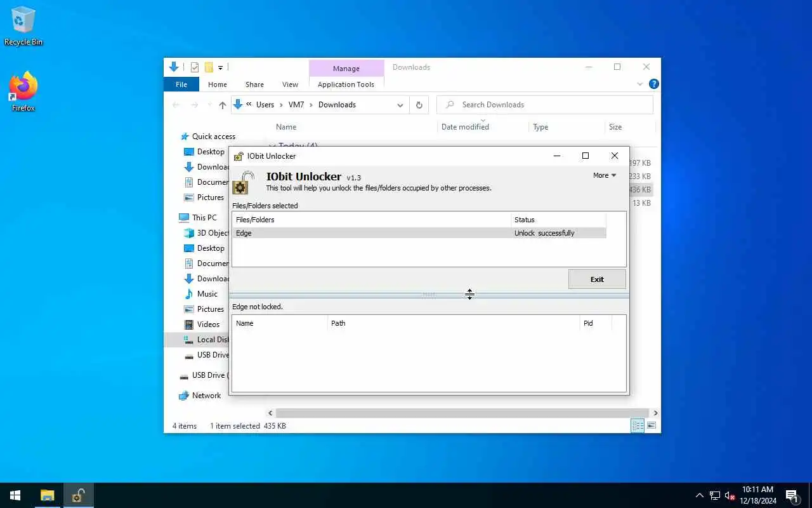
Task: Open the network status tray icon
Action: coord(715,495)
